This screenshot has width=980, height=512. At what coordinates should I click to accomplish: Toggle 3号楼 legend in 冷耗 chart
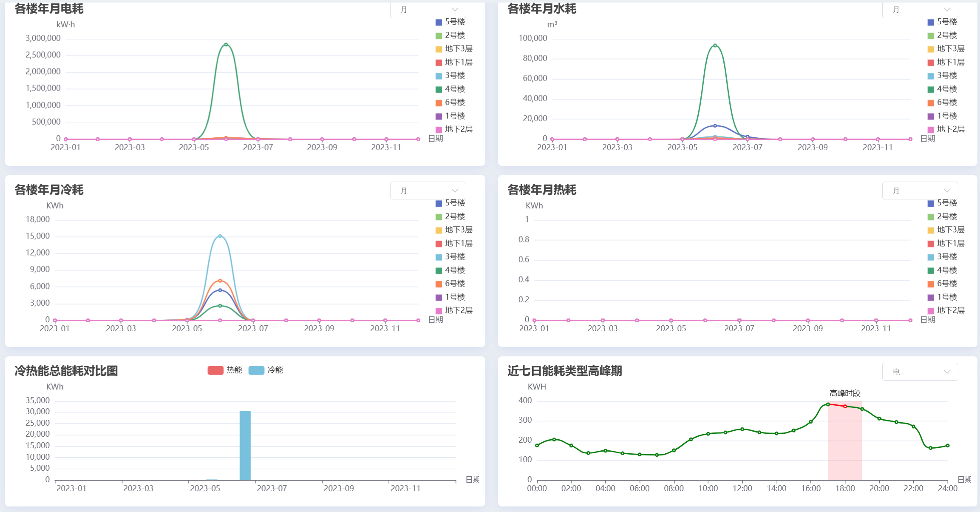[450, 257]
